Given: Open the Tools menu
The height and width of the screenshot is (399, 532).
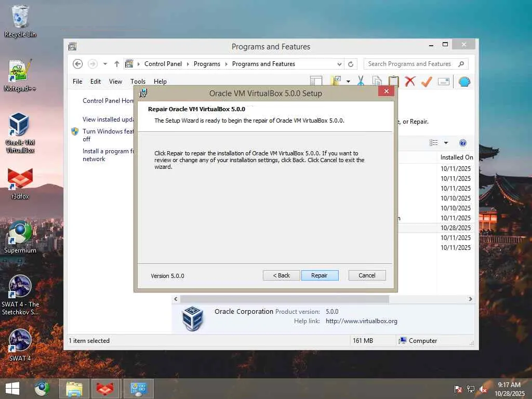Looking at the screenshot, I should (138, 82).
